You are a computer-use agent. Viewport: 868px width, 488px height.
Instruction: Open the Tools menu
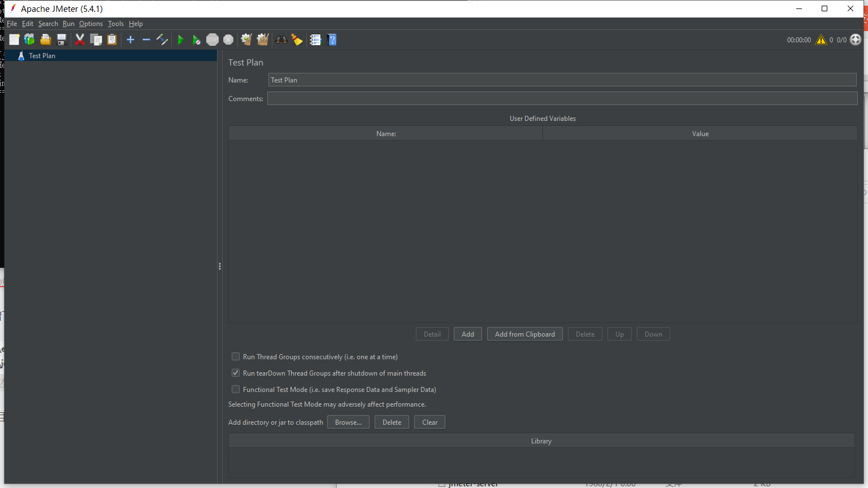coord(116,24)
